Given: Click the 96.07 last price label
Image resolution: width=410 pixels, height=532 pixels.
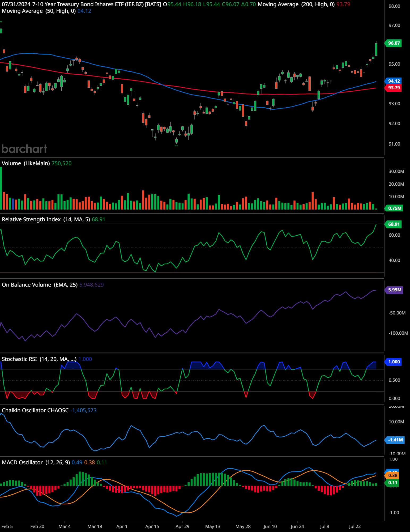Looking at the screenshot, I should [x=393, y=43].
